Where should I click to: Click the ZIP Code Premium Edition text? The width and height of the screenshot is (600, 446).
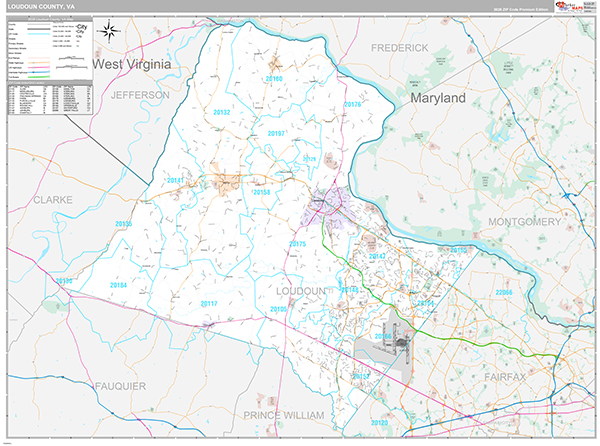tap(520, 7)
